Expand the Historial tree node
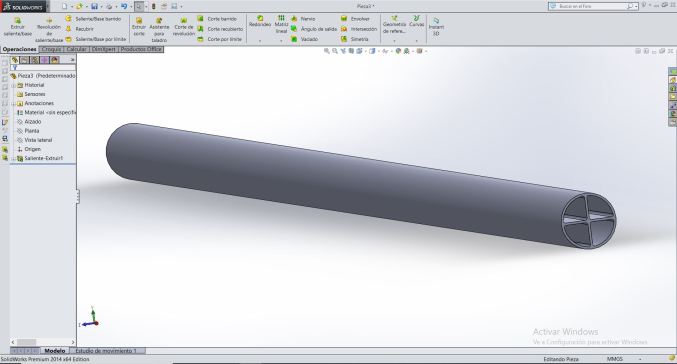The width and height of the screenshot is (677, 364). [14, 85]
